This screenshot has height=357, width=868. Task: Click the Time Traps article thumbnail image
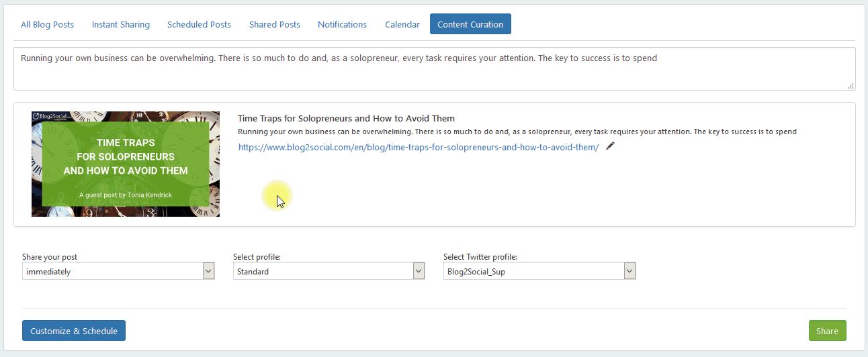[126, 164]
